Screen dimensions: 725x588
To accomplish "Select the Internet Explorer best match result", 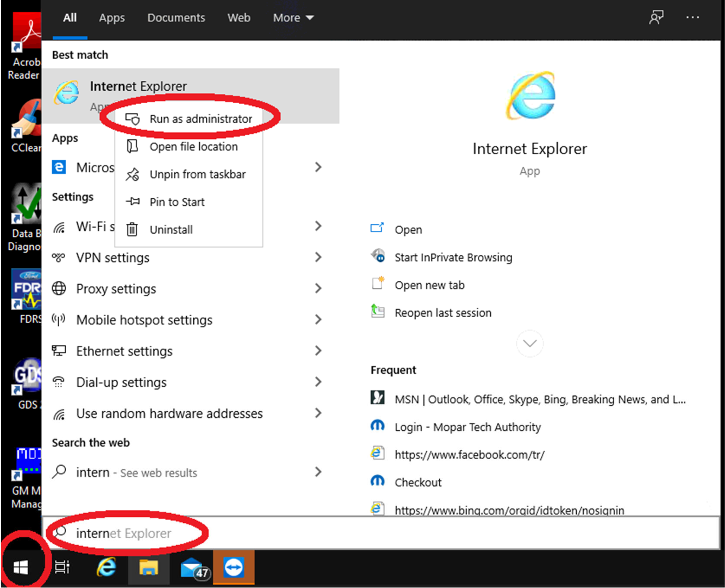I will 191,95.
